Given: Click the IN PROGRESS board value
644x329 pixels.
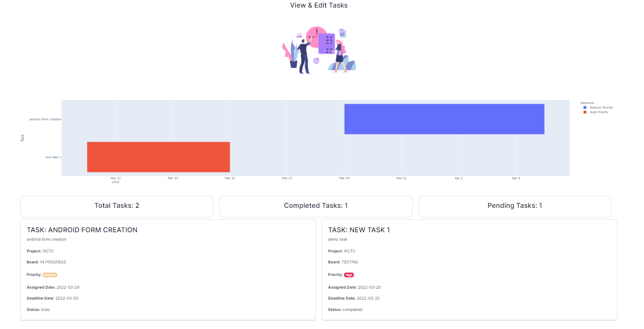Looking at the screenshot, I should 53,262.
